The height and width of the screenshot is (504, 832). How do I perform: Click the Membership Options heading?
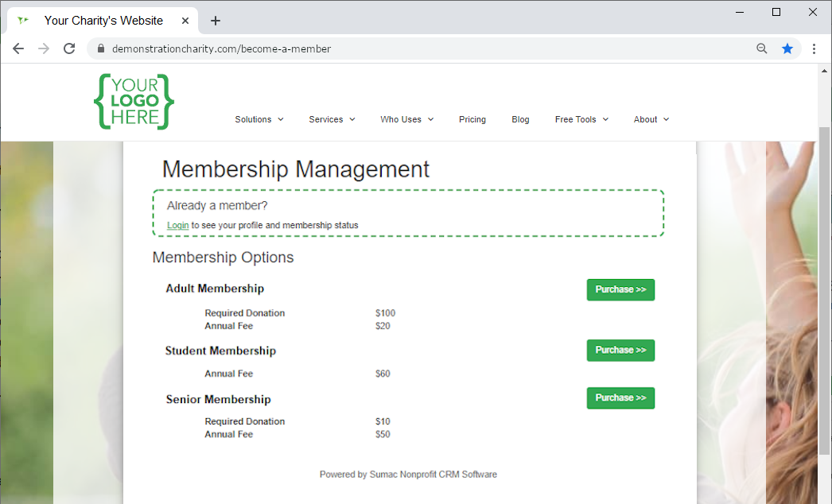(x=223, y=258)
